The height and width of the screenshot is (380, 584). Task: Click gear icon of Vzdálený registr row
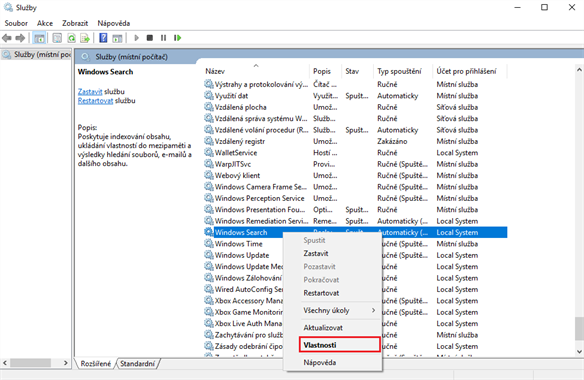(209, 141)
